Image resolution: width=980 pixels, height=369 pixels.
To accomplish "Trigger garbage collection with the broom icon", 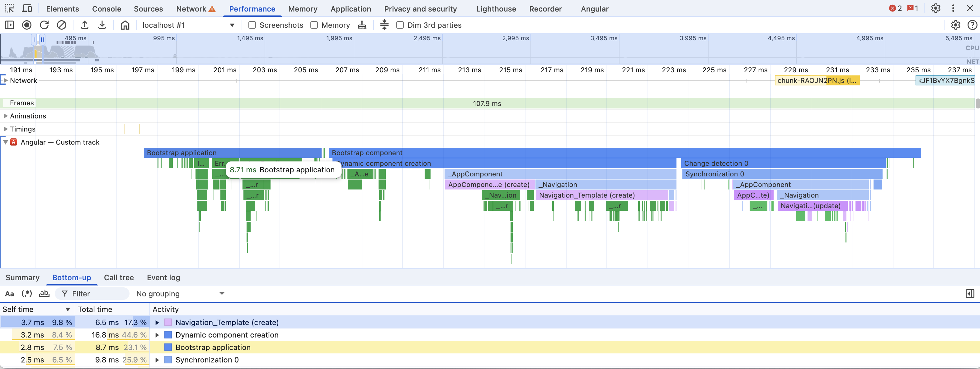I will [x=362, y=25].
